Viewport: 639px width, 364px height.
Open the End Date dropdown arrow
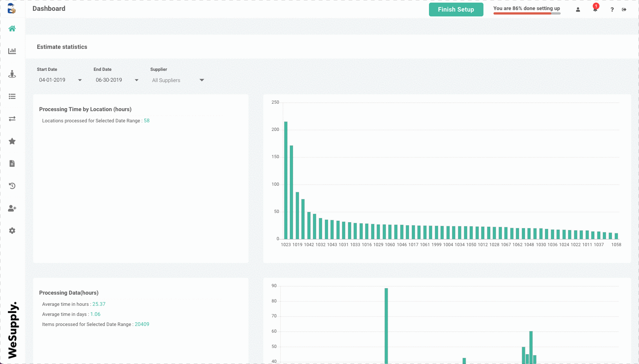137,80
